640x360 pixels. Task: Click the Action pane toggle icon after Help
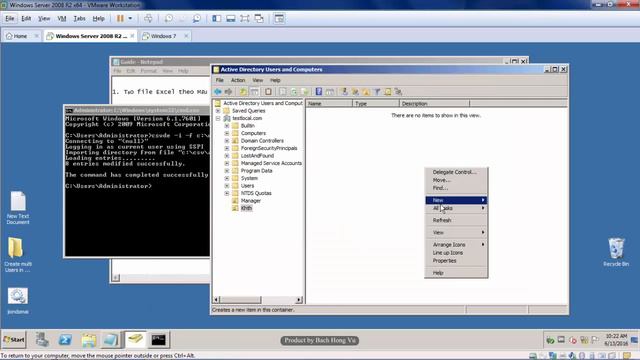(330, 92)
